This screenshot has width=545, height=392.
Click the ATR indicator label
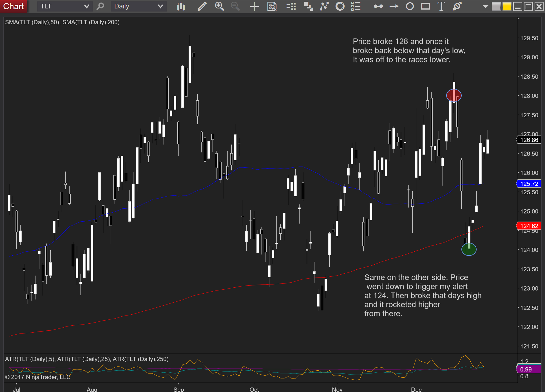click(87, 359)
